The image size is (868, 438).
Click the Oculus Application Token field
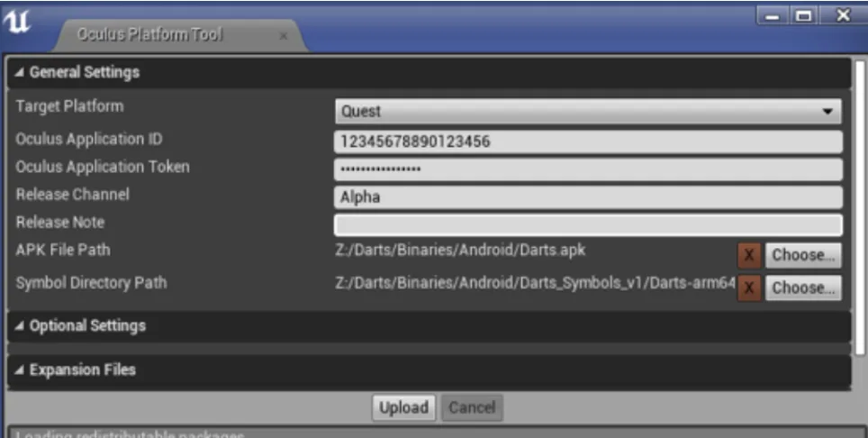pyautogui.click(x=589, y=169)
